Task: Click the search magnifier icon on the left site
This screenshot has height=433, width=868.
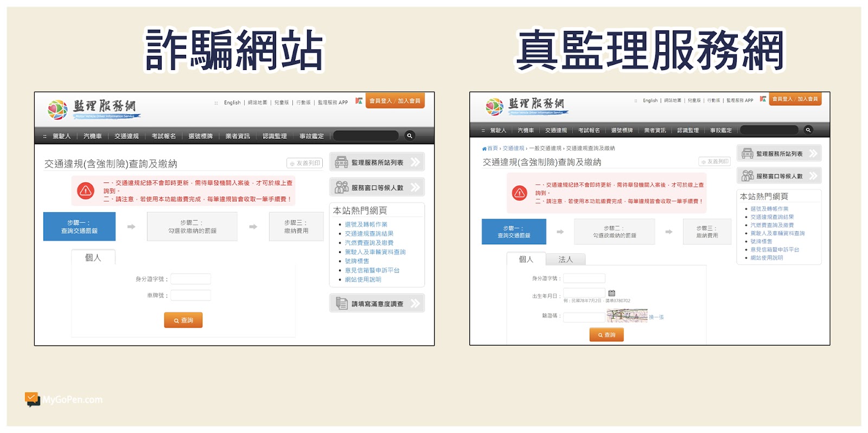Action: (410, 136)
